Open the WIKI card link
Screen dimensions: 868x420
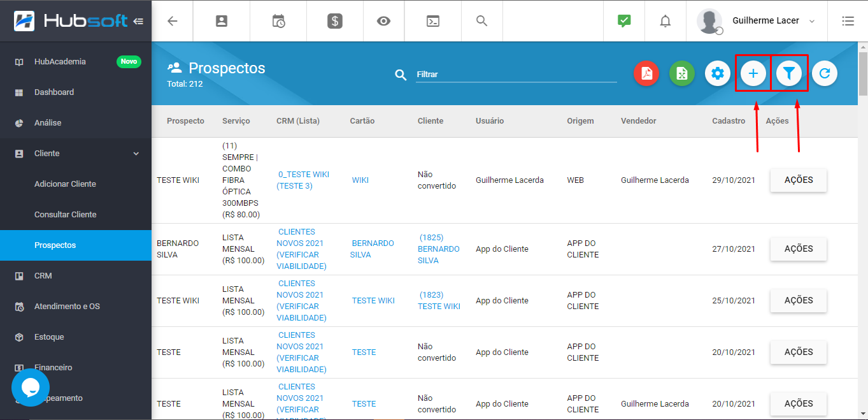[360, 180]
